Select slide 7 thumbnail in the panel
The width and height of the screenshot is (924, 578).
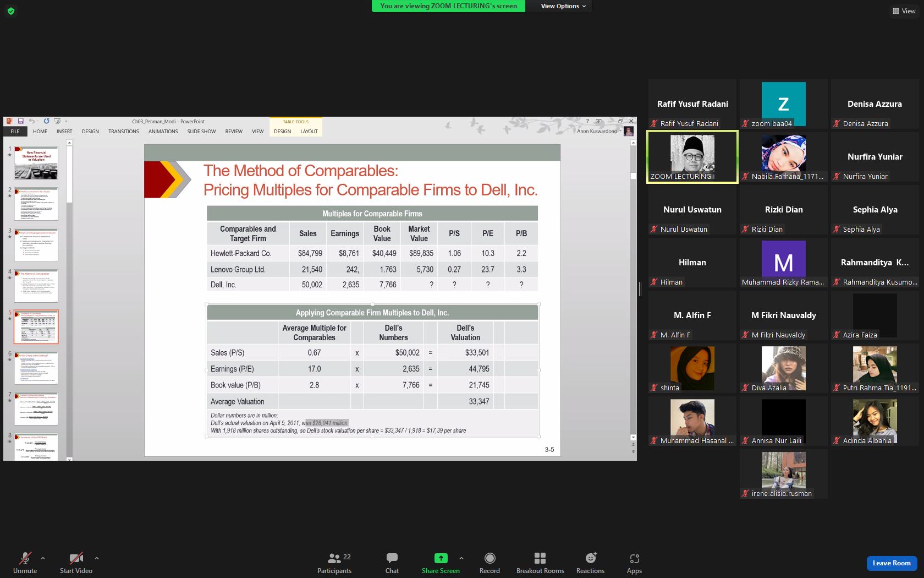pos(36,408)
